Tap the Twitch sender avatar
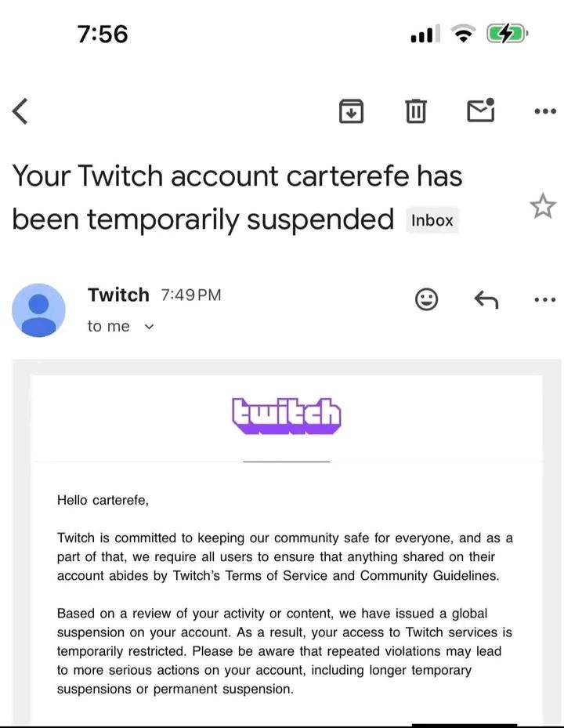564x728 pixels. point(38,310)
